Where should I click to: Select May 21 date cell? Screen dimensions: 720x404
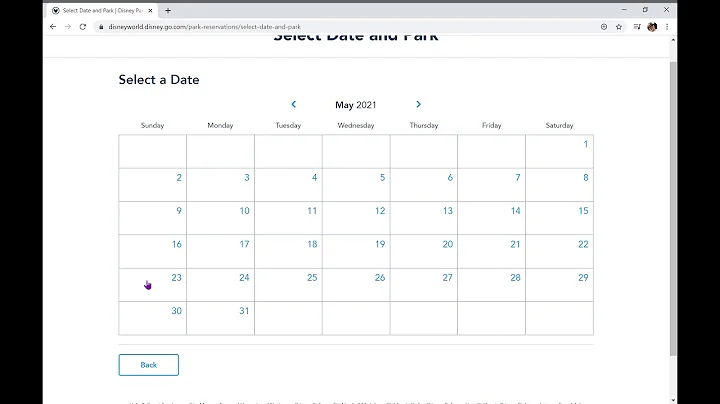(x=491, y=252)
